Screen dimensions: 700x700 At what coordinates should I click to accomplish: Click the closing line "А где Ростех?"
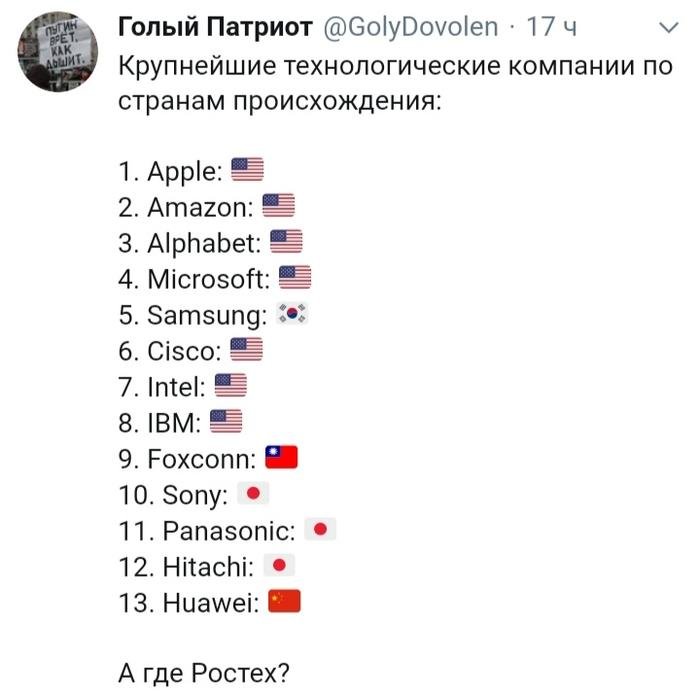point(207,674)
